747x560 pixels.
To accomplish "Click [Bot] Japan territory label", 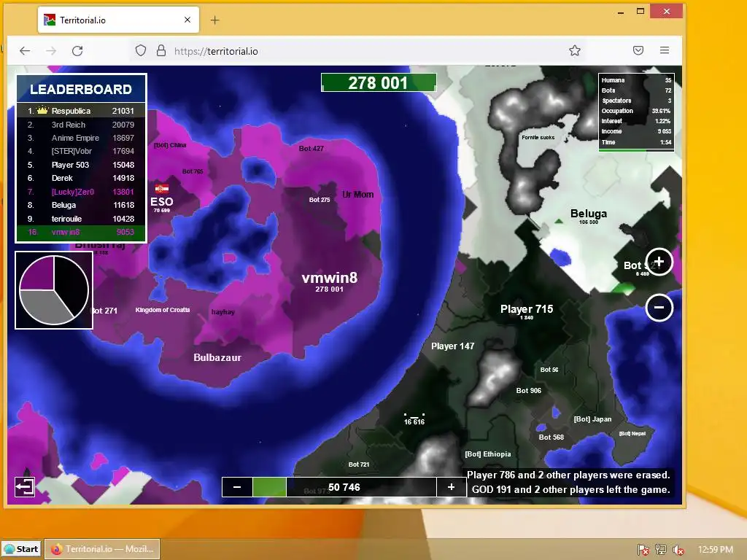I will pyautogui.click(x=592, y=419).
